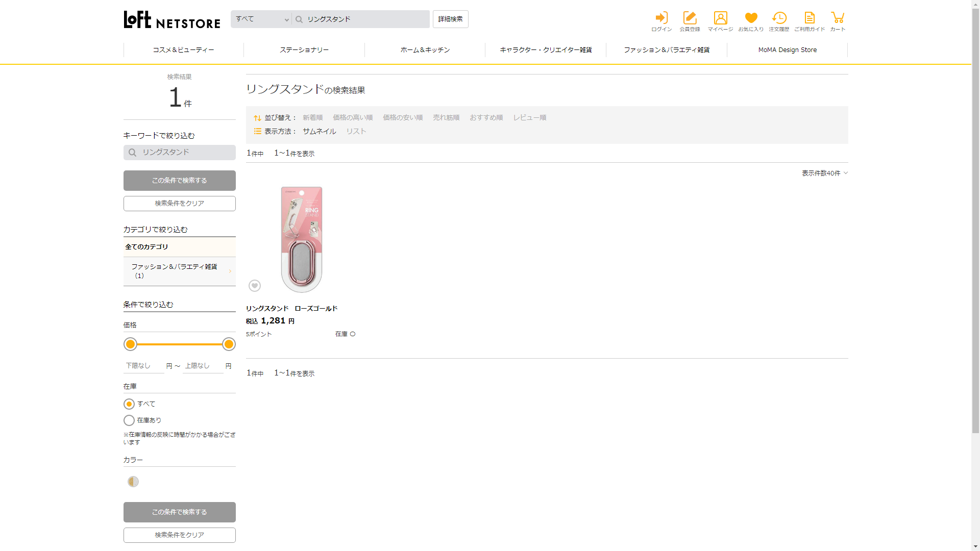This screenshot has width=980, height=551.
Task: Open My Page (マイページ) icon
Action: click(x=720, y=21)
